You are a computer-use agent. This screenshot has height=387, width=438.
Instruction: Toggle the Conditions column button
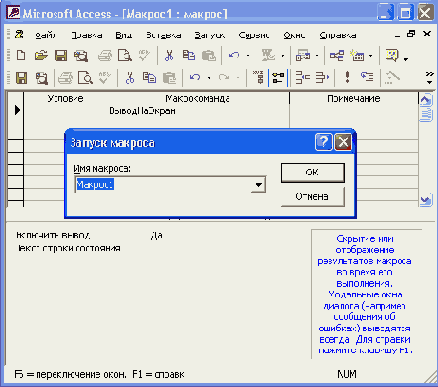tap(278, 78)
